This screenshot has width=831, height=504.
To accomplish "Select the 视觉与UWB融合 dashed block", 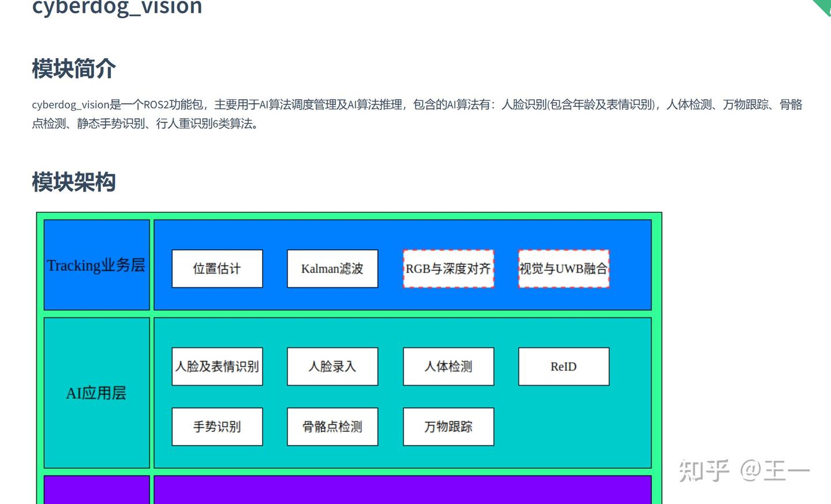I will (564, 268).
